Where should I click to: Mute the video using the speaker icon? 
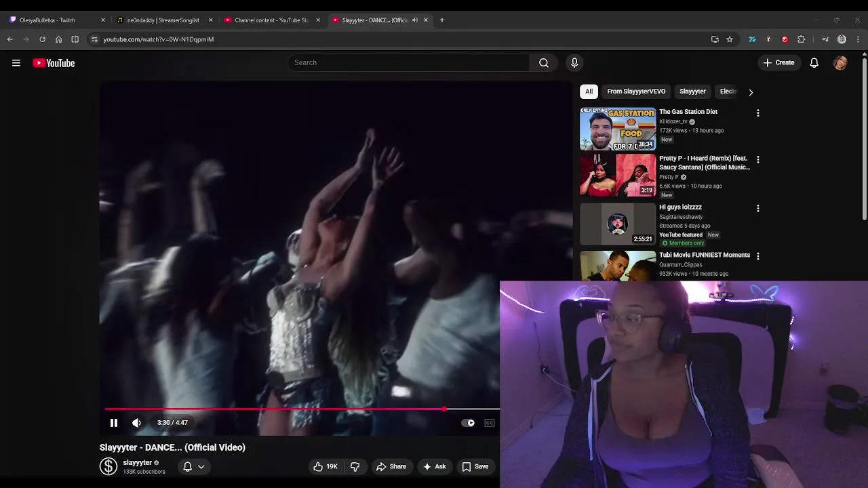pyautogui.click(x=136, y=423)
